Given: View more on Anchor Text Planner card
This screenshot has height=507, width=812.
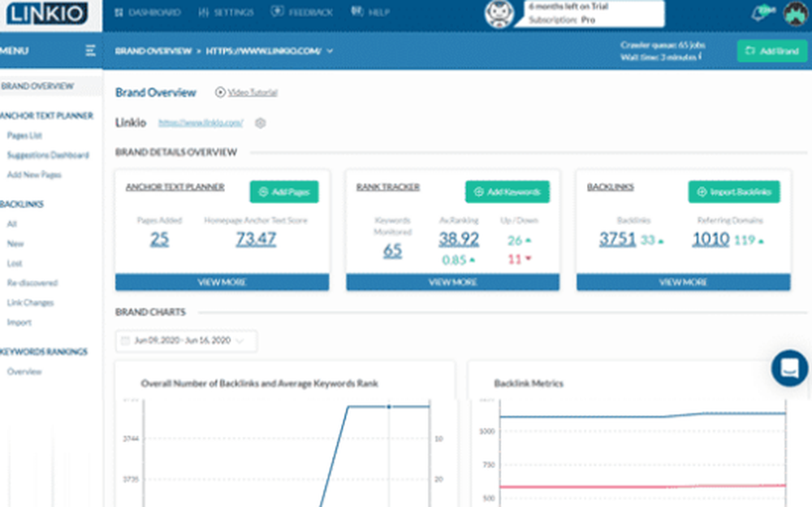Looking at the screenshot, I should point(222,282).
